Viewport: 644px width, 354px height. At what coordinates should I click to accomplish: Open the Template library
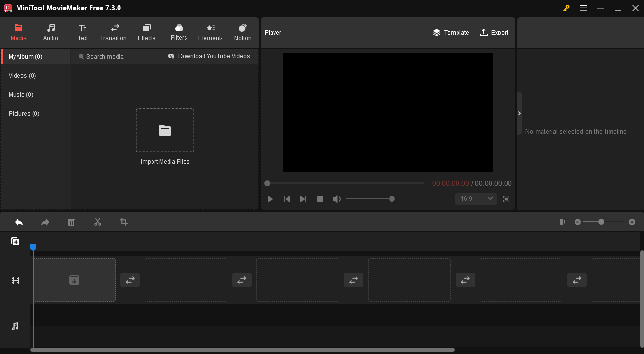pos(451,33)
